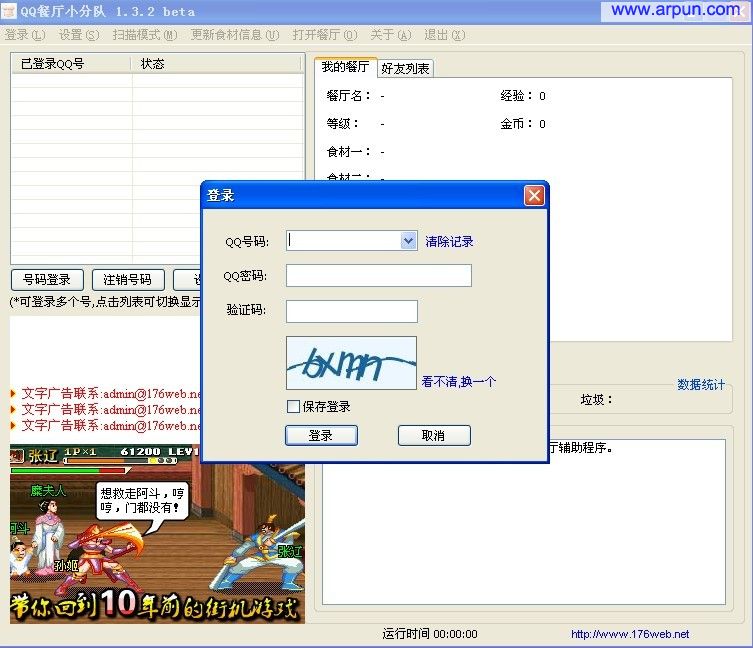Focus the QQ密码 input field
Screen dimensions: 753x648
pyautogui.click(x=378, y=275)
